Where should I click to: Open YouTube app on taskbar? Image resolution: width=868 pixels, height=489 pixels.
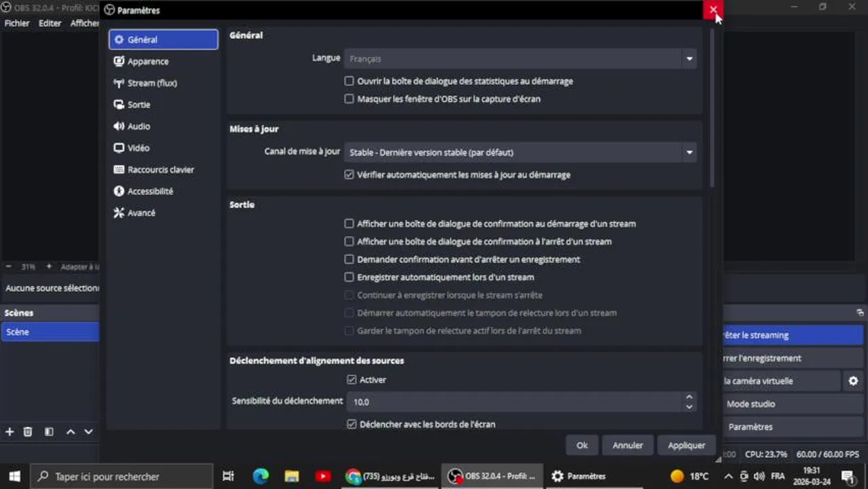coord(323,477)
